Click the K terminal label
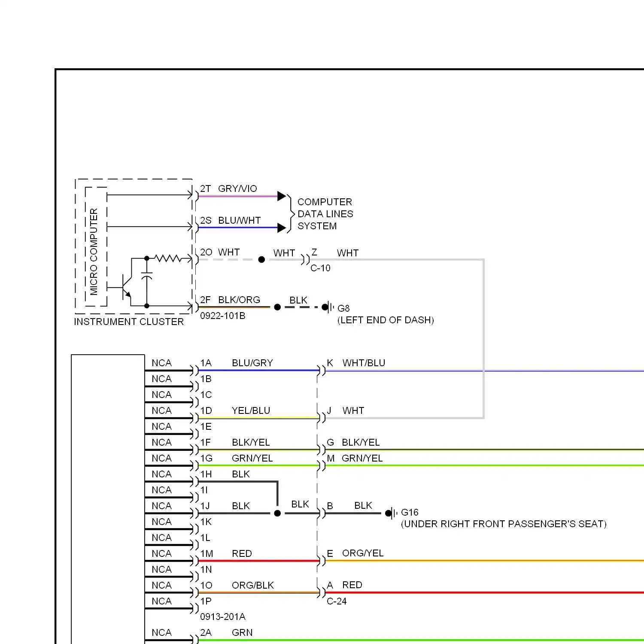Viewport: 644px width, 644px height. [x=330, y=363]
